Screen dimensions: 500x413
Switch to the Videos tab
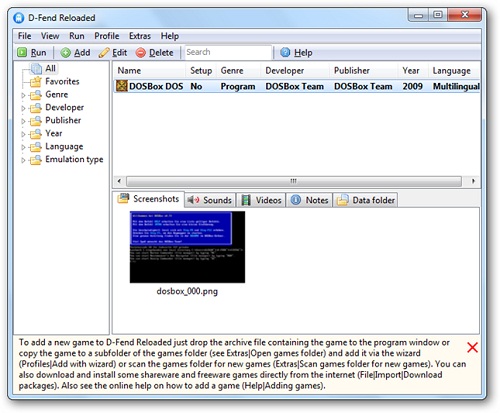pos(261,200)
